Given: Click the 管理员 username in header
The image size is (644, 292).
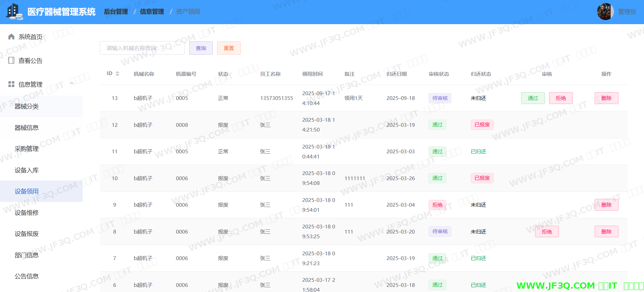Looking at the screenshot, I should [627, 12].
